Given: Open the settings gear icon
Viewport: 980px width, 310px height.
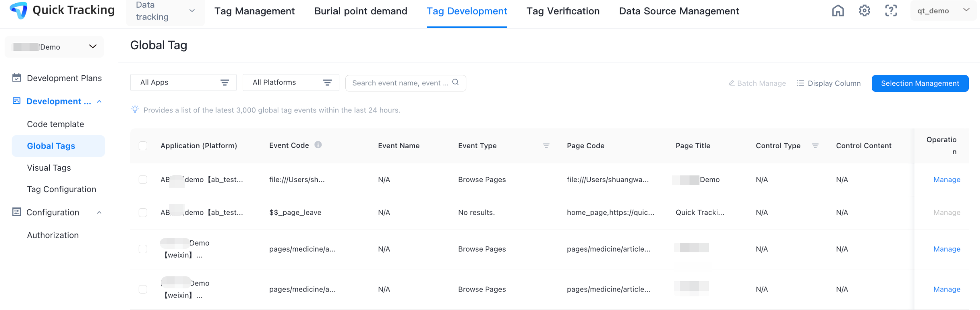Looking at the screenshot, I should (864, 11).
